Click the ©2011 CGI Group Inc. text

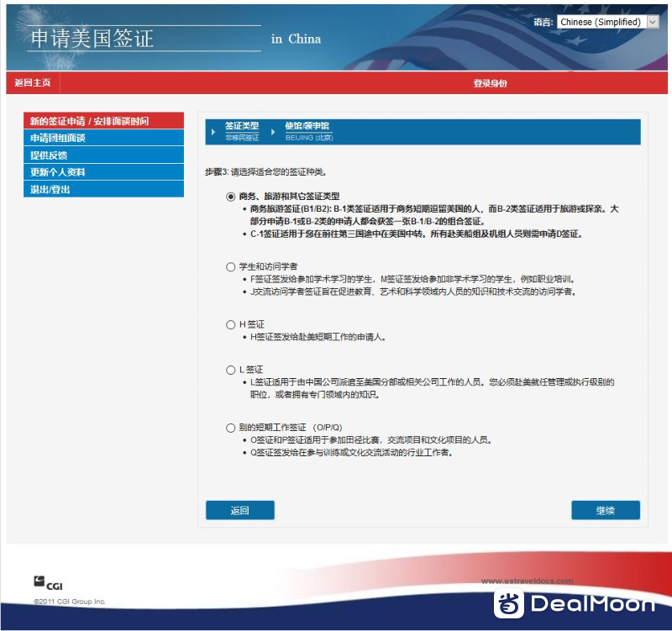pyautogui.click(x=70, y=602)
